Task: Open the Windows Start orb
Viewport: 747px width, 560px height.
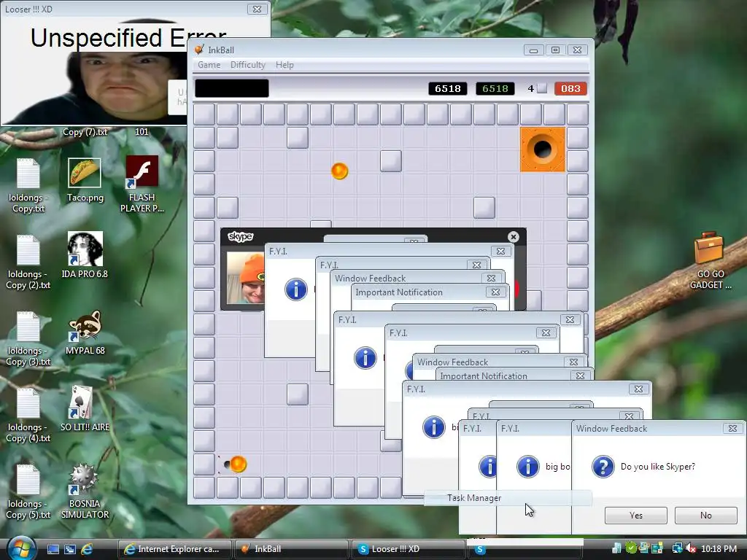Action: [x=21, y=548]
